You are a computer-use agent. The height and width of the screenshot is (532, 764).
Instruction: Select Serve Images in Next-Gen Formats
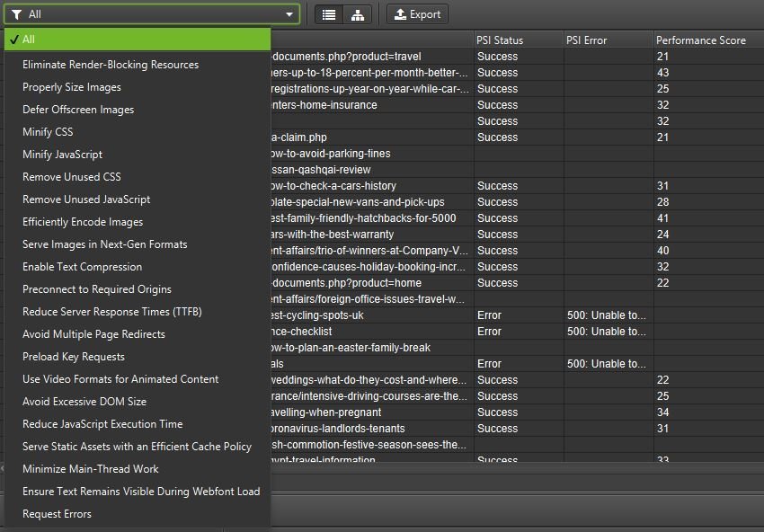coord(105,244)
